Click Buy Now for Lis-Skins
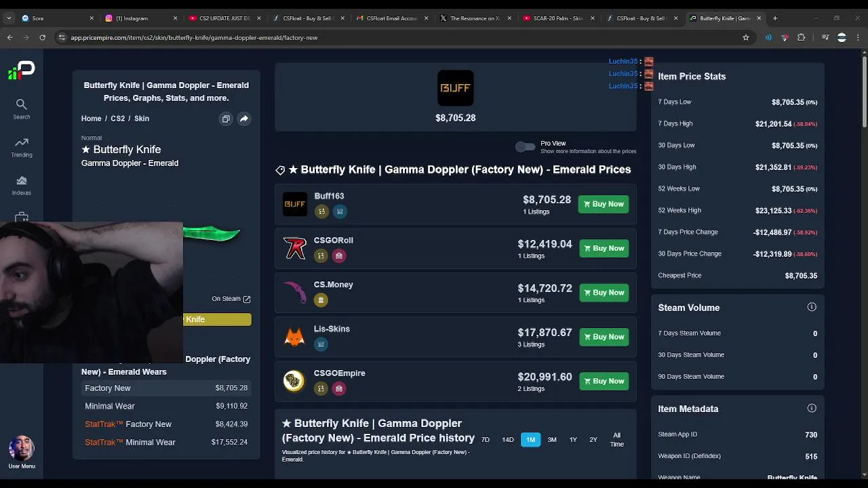Viewport: 868px width, 488px height. [x=604, y=337]
